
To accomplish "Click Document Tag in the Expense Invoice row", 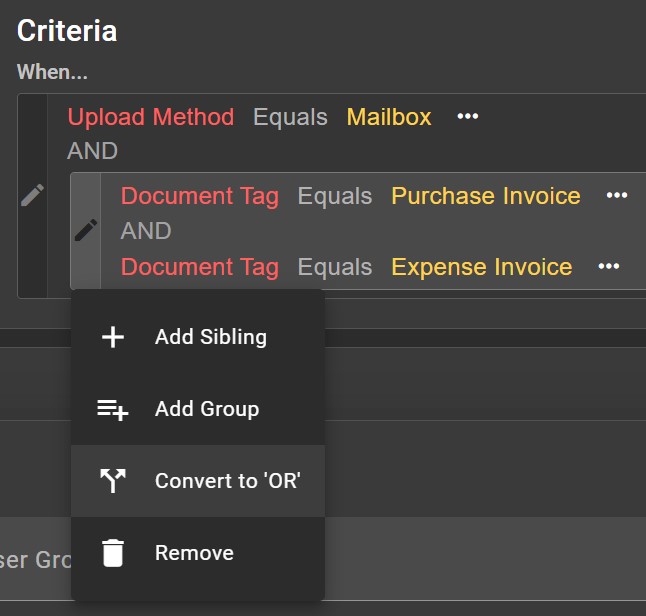I will 199,267.
